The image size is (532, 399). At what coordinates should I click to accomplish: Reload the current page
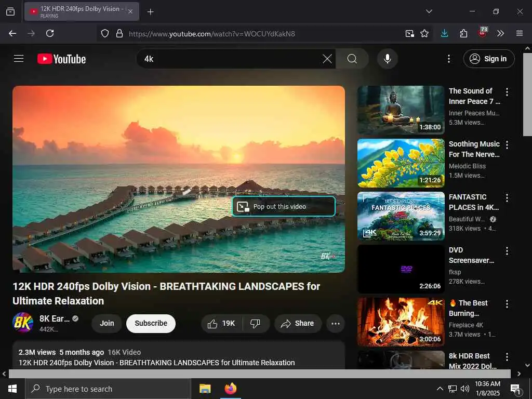tap(50, 33)
